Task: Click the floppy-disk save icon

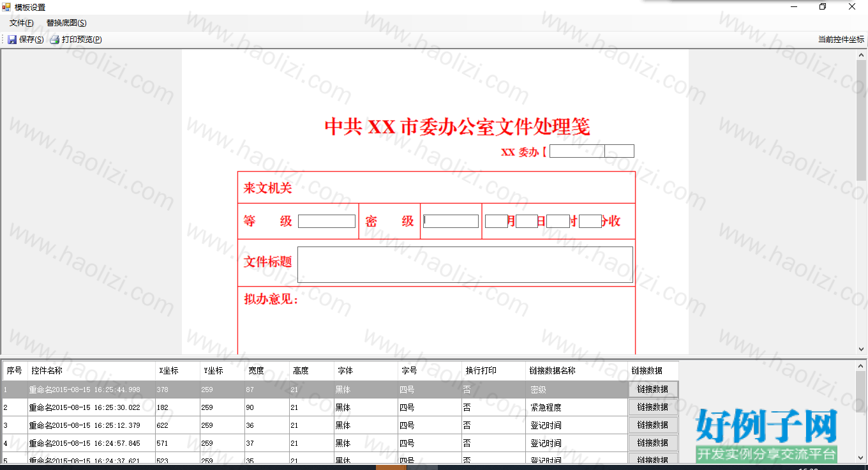Action: [x=12, y=40]
